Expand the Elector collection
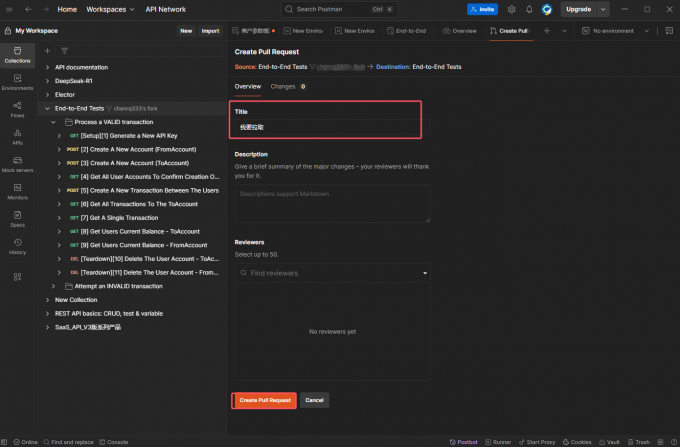The image size is (680, 447). (47, 95)
